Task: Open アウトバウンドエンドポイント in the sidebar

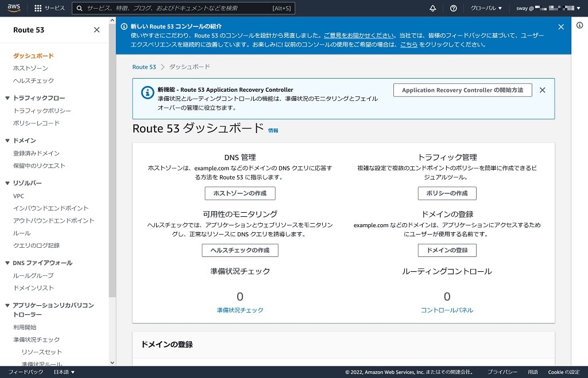Action: pyautogui.click(x=53, y=220)
